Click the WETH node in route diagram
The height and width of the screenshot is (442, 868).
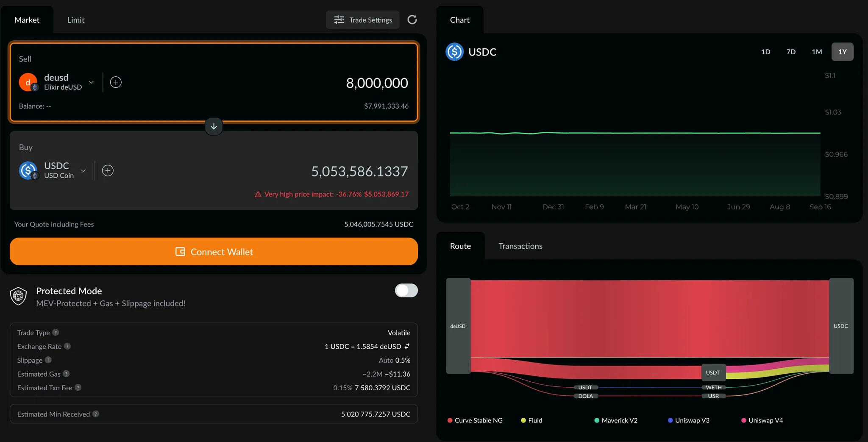click(x=714, y=387)
